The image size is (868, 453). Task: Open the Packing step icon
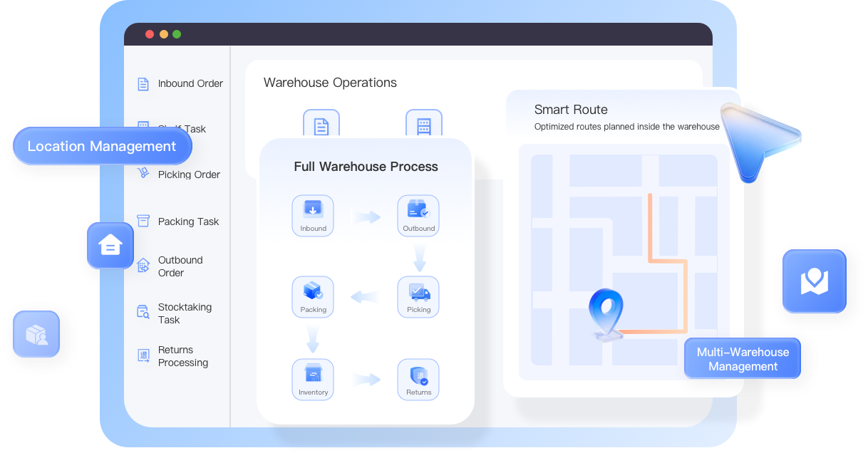tap(313, 297)
